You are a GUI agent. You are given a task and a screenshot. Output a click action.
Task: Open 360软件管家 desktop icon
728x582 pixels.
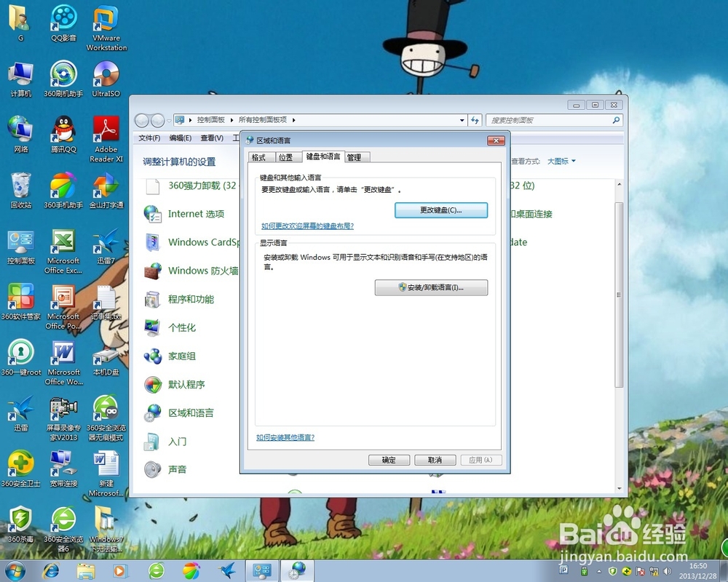pos(21,302)
